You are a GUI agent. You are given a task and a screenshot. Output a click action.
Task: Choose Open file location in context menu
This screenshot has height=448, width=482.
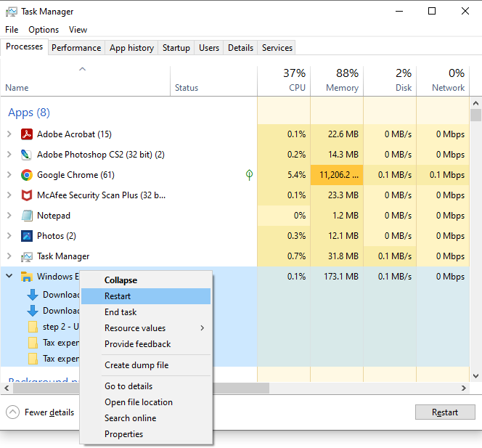(x=146, y=402)
